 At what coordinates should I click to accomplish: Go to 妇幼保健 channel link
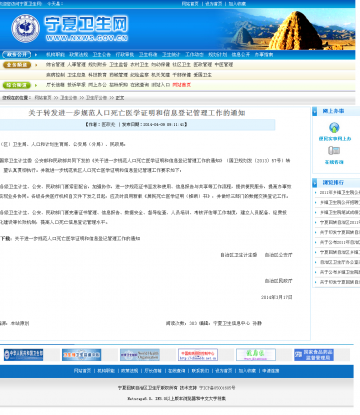pos(160,65)
